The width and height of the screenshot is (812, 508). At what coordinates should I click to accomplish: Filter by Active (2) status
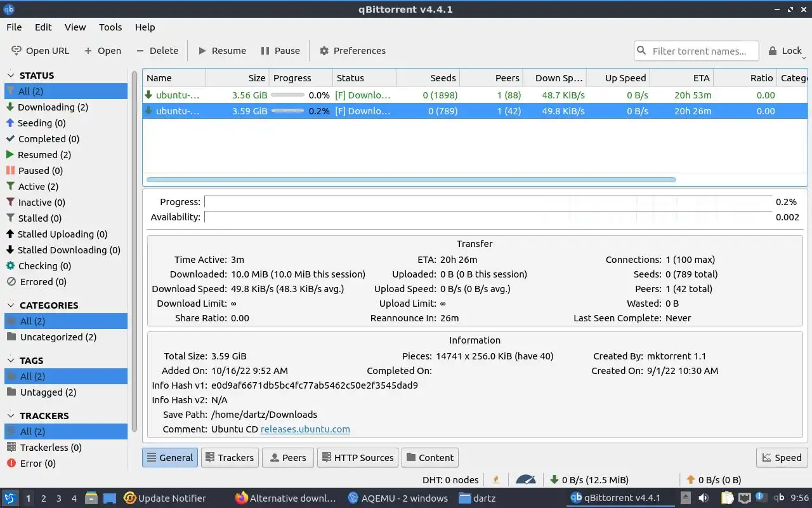(x=66, y=187)
